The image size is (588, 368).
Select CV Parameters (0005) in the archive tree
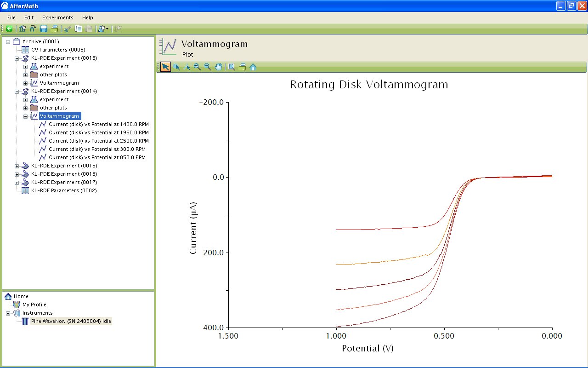pos(58,50)
